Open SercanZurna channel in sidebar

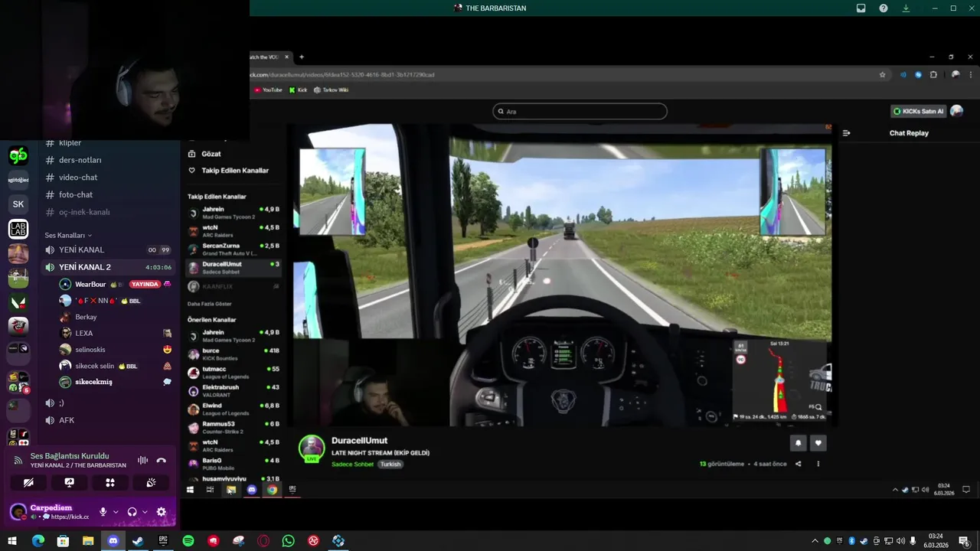coord(234,249)
